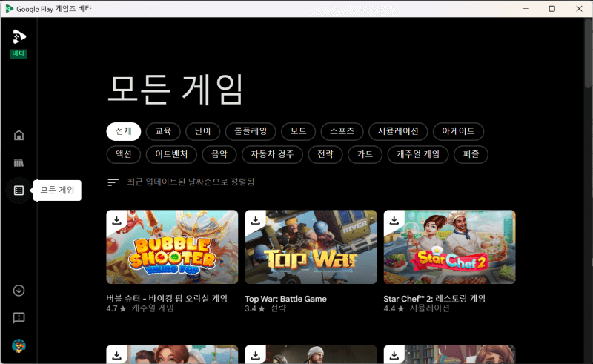Viewport: 593px width, 364px height.
Task: Select the 롤플레잉 filter chip
Action: [251, 131]
